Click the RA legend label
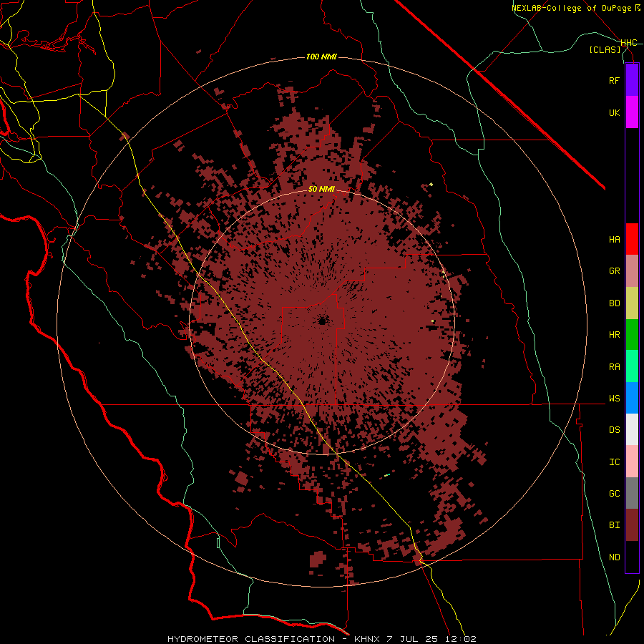The width and height of the screenshot is (644, 644). [x=615, y=367]
